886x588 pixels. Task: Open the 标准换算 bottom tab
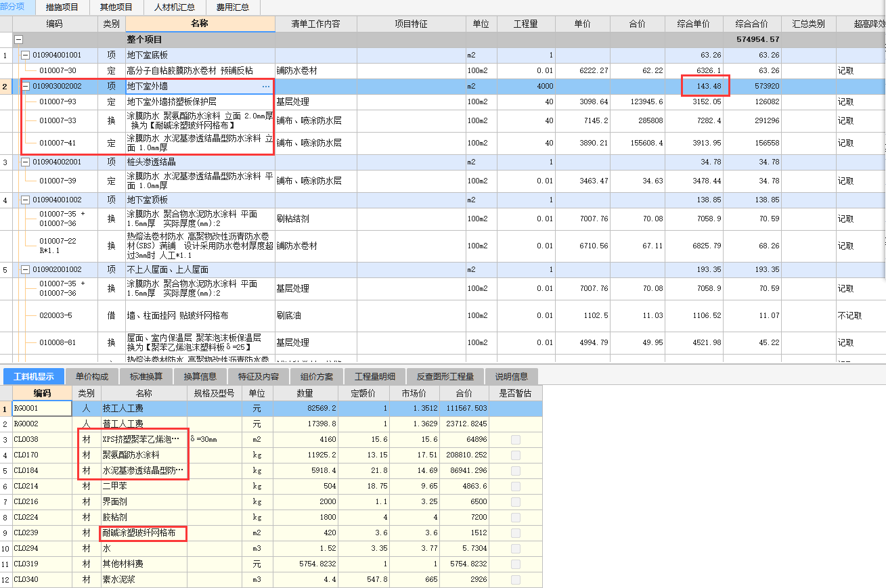point(147,376)
